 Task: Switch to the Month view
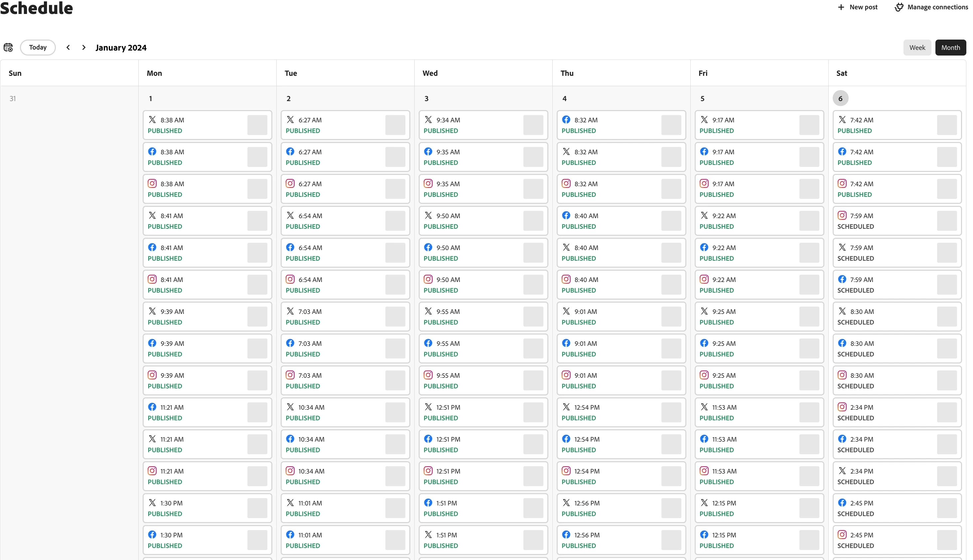point(950,48)
